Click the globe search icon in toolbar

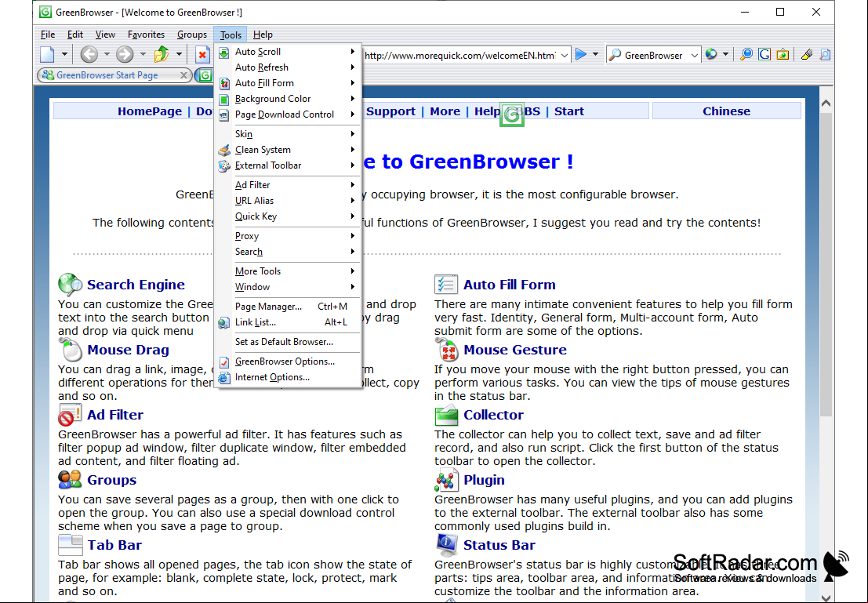[x=711, y=54]
